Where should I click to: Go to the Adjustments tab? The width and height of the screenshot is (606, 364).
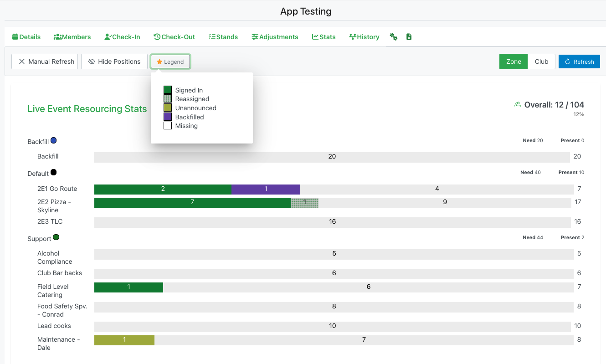click(275, 37)
